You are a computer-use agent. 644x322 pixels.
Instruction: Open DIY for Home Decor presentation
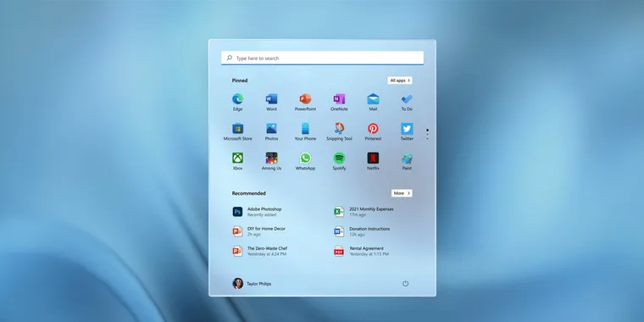258,231
